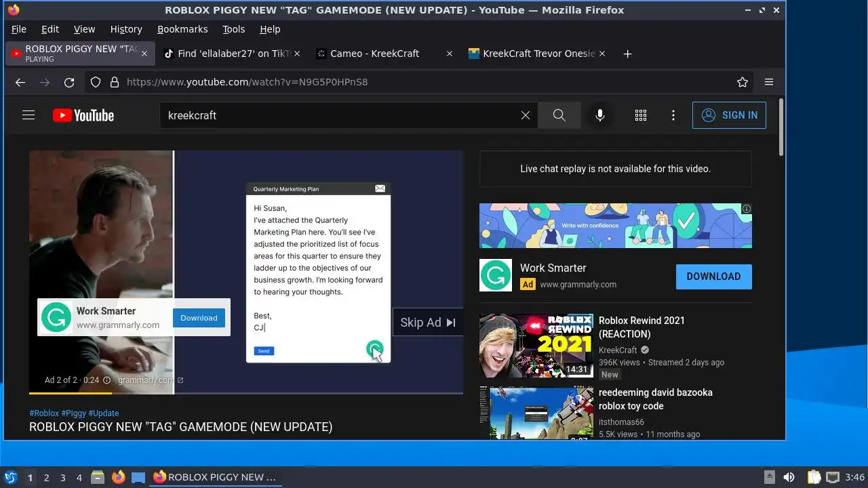868x488 pixels.
Task: Click ROBLOX PIGGY NEW taskbar window button
Action: tap(216, 477)
